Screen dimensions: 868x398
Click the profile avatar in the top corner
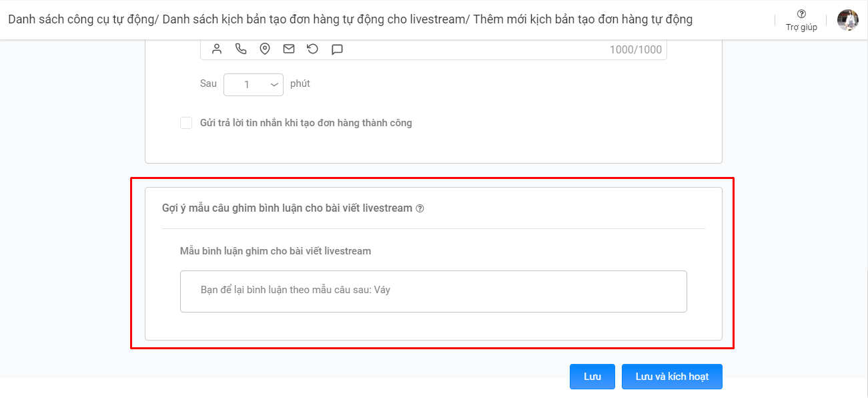[847, 19]
